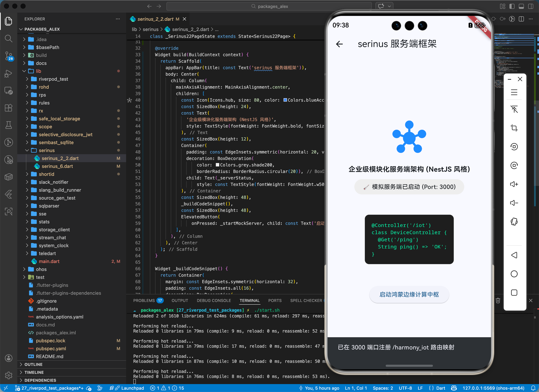Viewport: 539px width, 392px height.
Task: Expand the OUTLINE section
Action: (x=33, y=364)
